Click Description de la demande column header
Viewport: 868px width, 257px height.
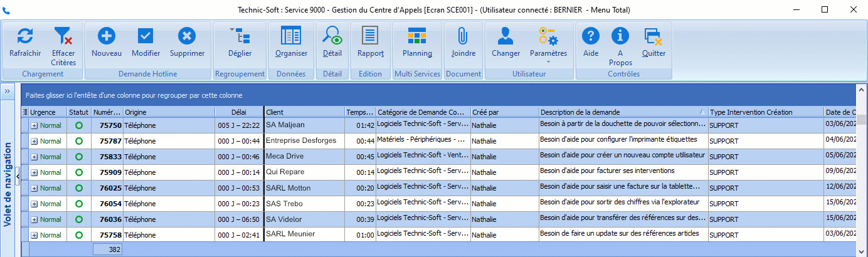coord(623,112)
